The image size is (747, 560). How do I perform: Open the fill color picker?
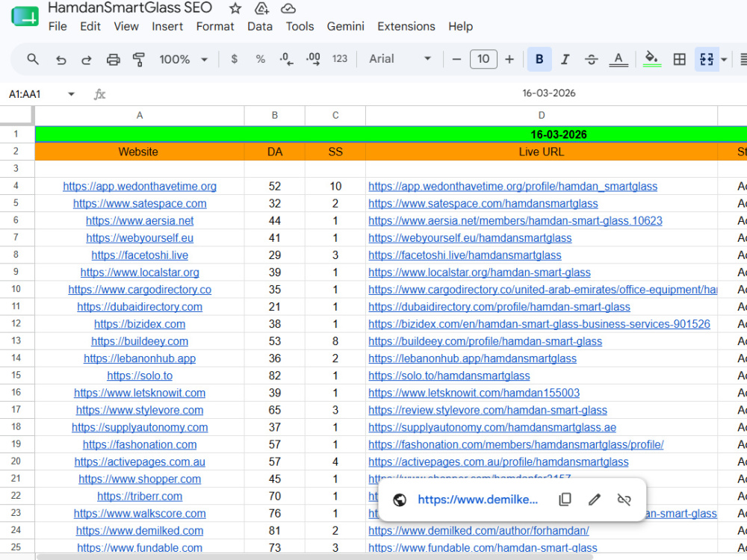pyautogui.click(x=651, y=59)
